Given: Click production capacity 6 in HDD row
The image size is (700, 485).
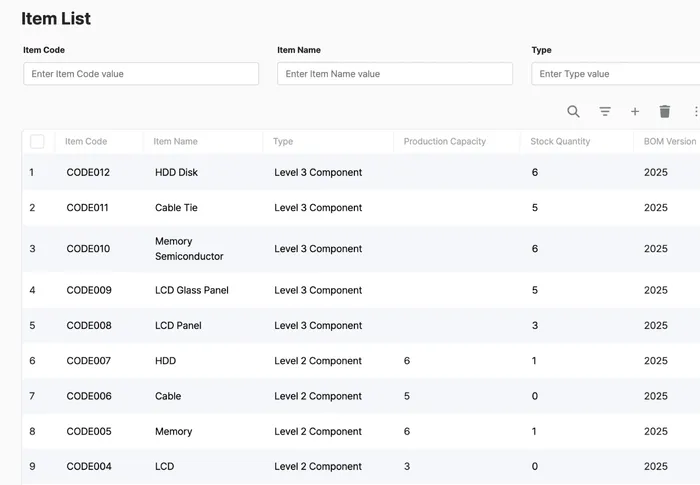Looking at the screenshot, I should pyautogui.click(x=407, y=361).
